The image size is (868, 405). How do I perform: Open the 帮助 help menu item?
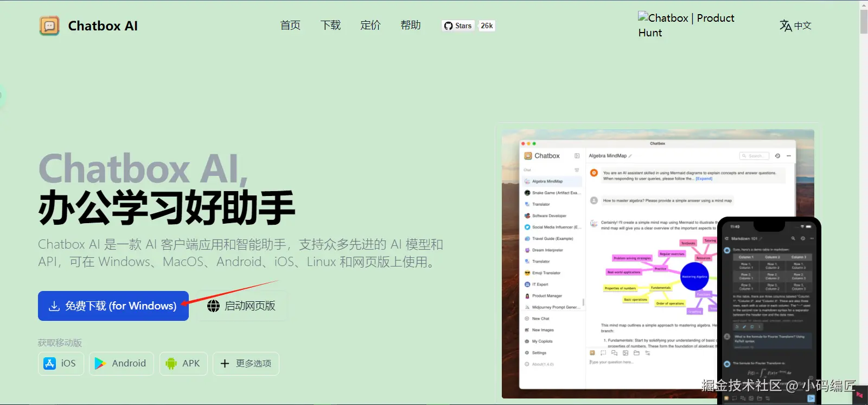411,25
